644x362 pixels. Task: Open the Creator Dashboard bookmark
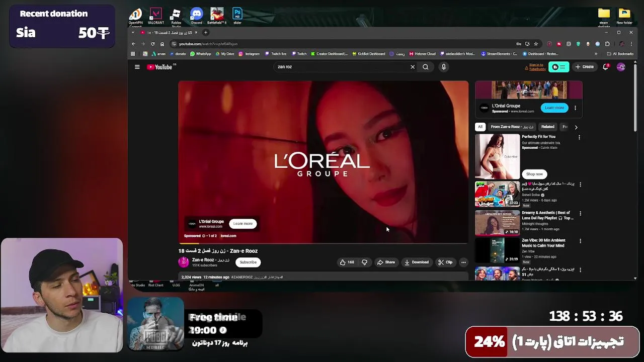[329, 54]
